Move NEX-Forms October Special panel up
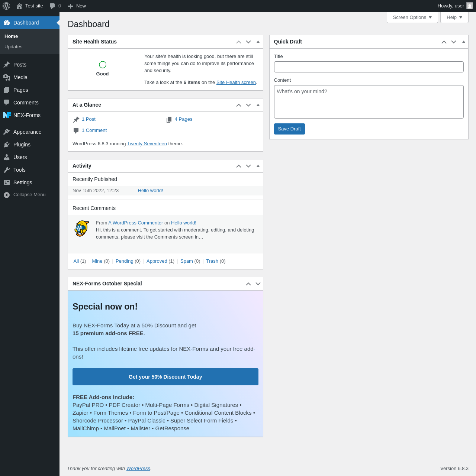The height and width of the screenshot is (476, 476). [x=248, y=284]
